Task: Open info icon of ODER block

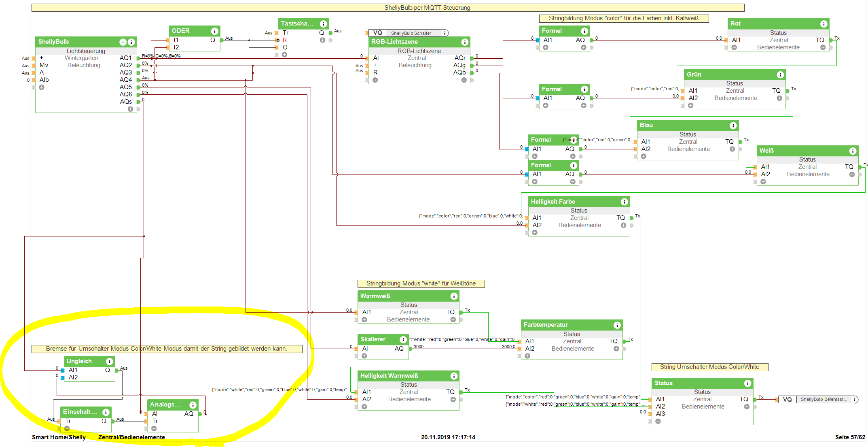Action: (215, 31)
